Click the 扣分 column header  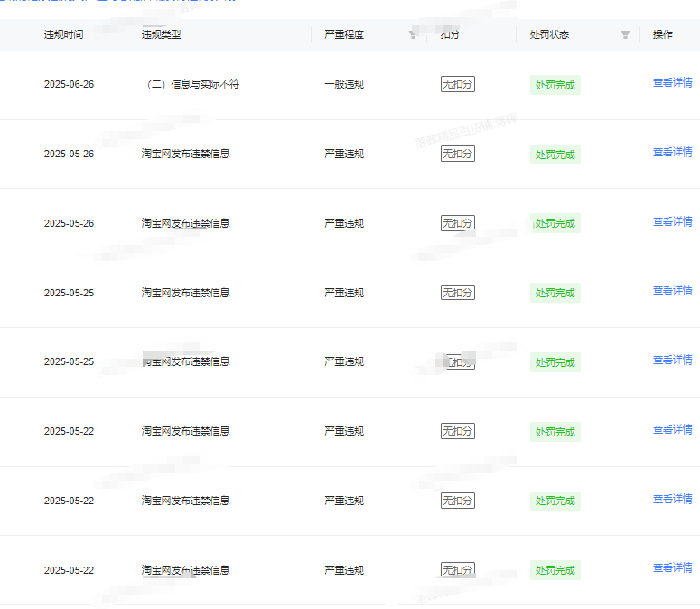[x=450, y=35]
